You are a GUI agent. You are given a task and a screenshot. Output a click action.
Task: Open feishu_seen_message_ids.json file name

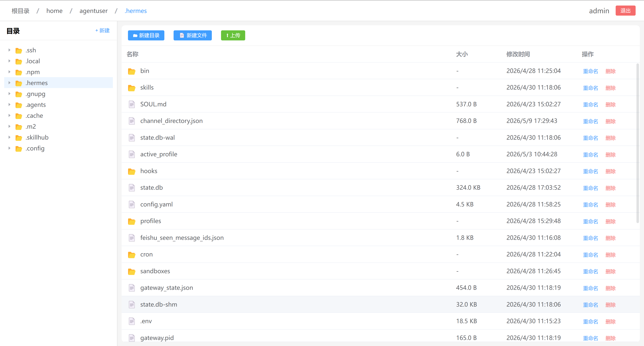point(182,238)
